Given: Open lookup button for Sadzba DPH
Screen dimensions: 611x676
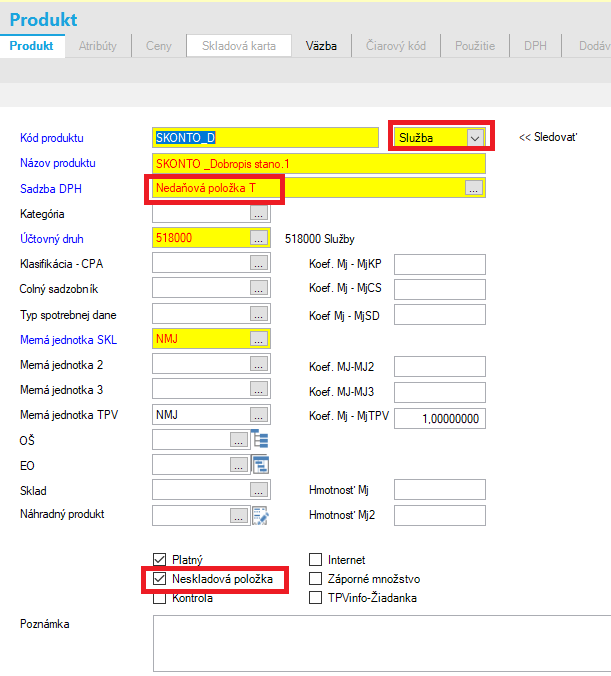Looking at the screenshot, I should click(x=473, y=188).
